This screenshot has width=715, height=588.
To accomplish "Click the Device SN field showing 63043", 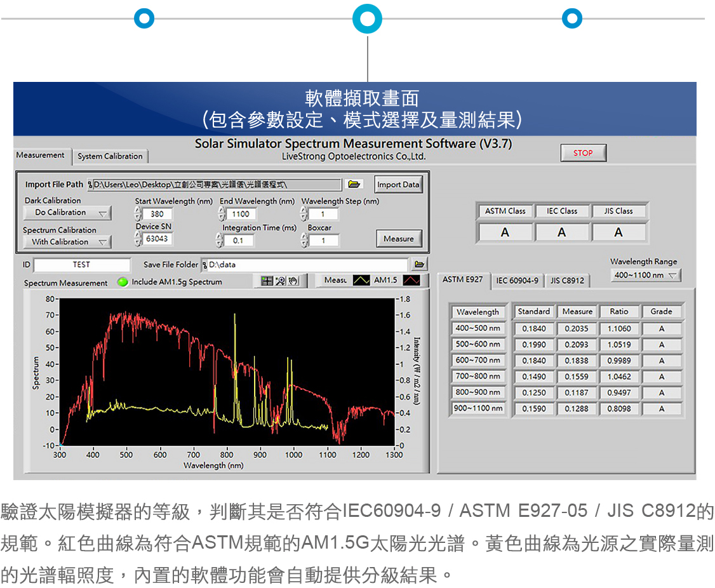I will click(157, 239).
